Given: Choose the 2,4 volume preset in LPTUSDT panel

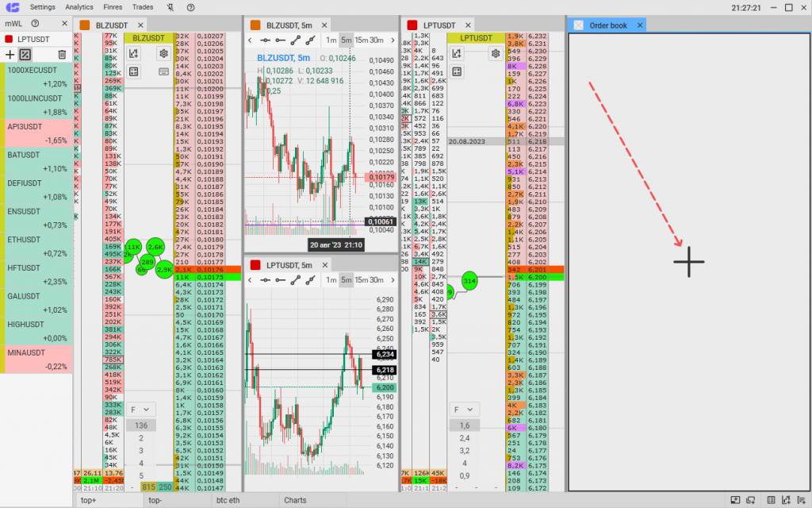Looking at the screenshot, I should 465,437.
